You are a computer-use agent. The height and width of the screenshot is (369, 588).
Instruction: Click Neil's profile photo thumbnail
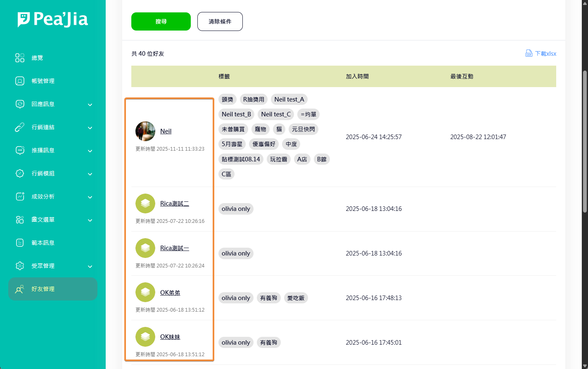point(145,131)
